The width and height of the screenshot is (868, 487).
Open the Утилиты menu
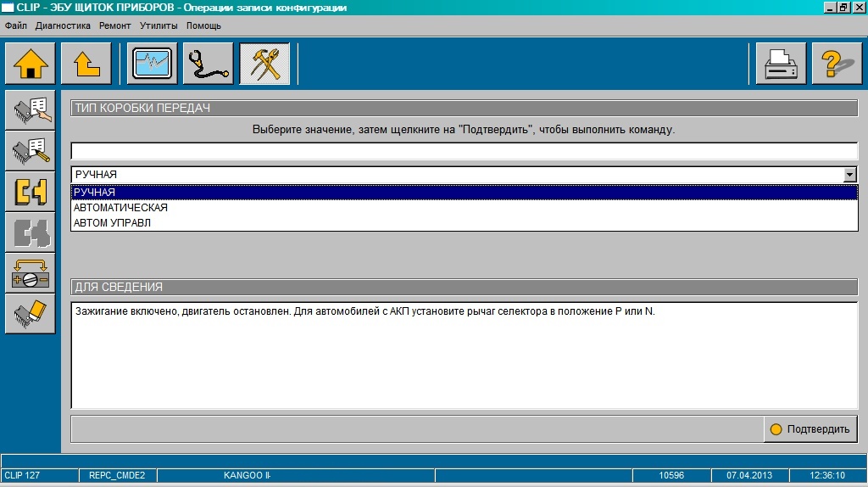click(159, 25)
